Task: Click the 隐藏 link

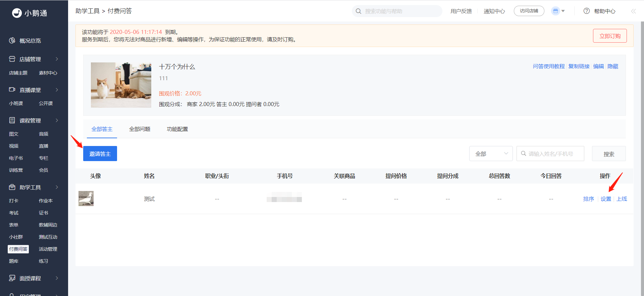Action: tap(613, 66)
